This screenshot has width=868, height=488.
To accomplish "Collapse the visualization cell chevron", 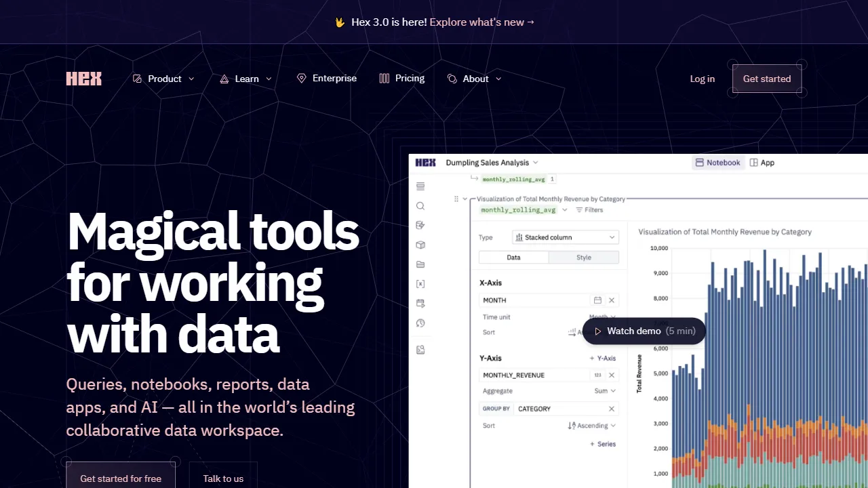I will point(465,199).
